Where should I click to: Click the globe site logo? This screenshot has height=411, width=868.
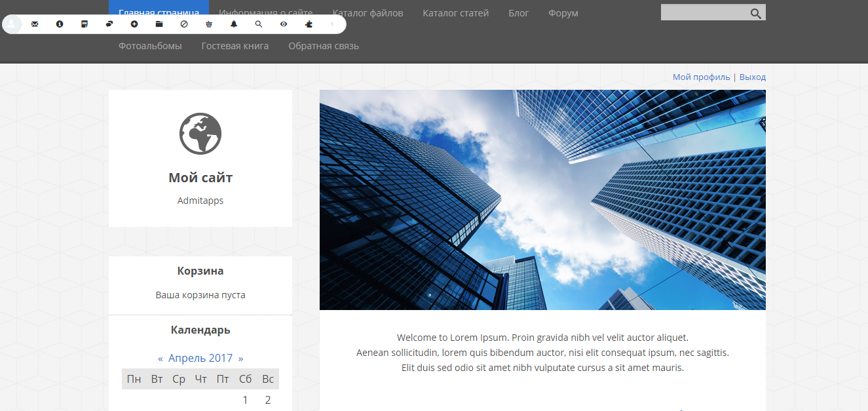[x=200, y=134]
